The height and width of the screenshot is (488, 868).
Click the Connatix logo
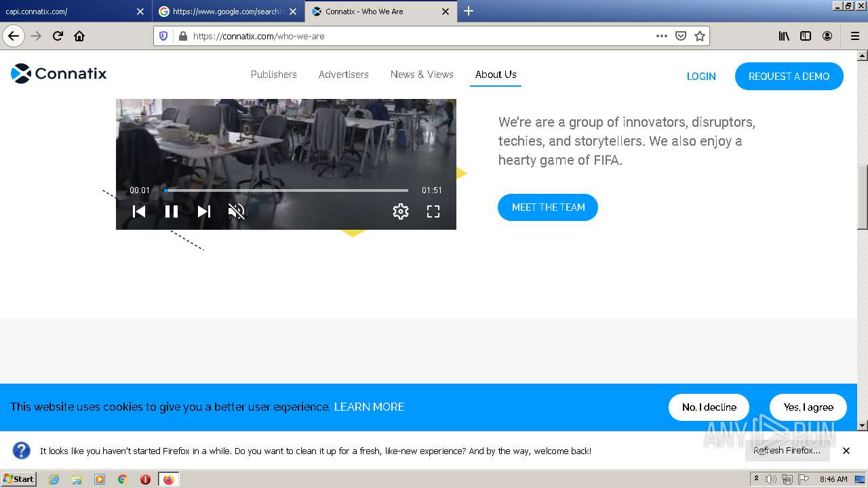59,73
